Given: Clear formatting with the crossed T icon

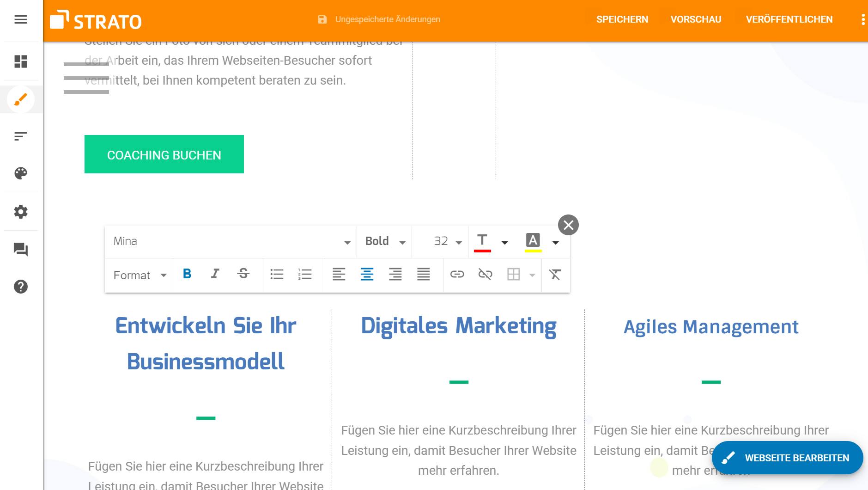Looking at the screenshot, I should 555,275.
